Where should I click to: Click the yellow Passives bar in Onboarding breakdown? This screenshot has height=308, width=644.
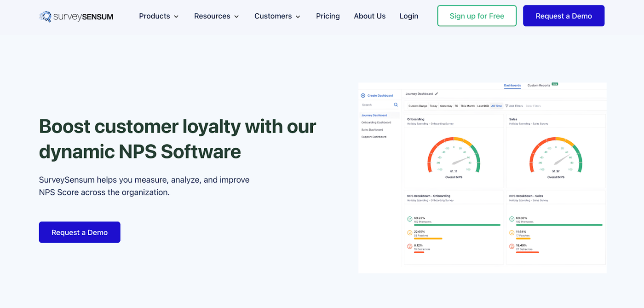(x=428, y=238)
